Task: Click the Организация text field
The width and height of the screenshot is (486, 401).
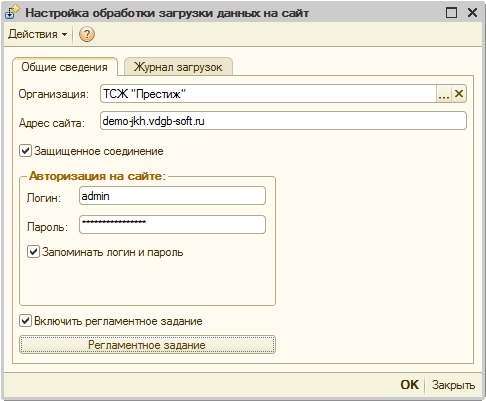Action: coord(268,94)
